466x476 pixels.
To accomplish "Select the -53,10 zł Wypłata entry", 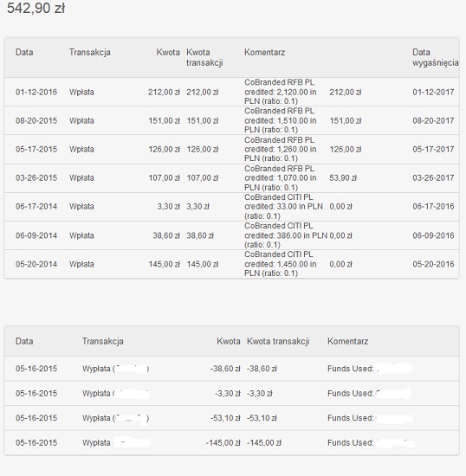I will [x=231, y=418].
